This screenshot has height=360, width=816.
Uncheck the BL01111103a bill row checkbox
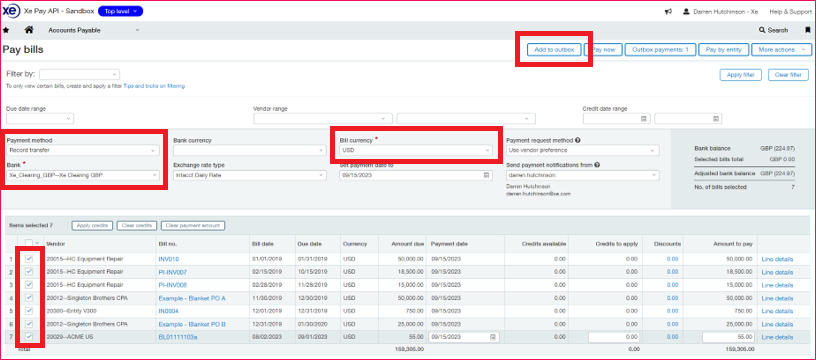coord(29,337)
